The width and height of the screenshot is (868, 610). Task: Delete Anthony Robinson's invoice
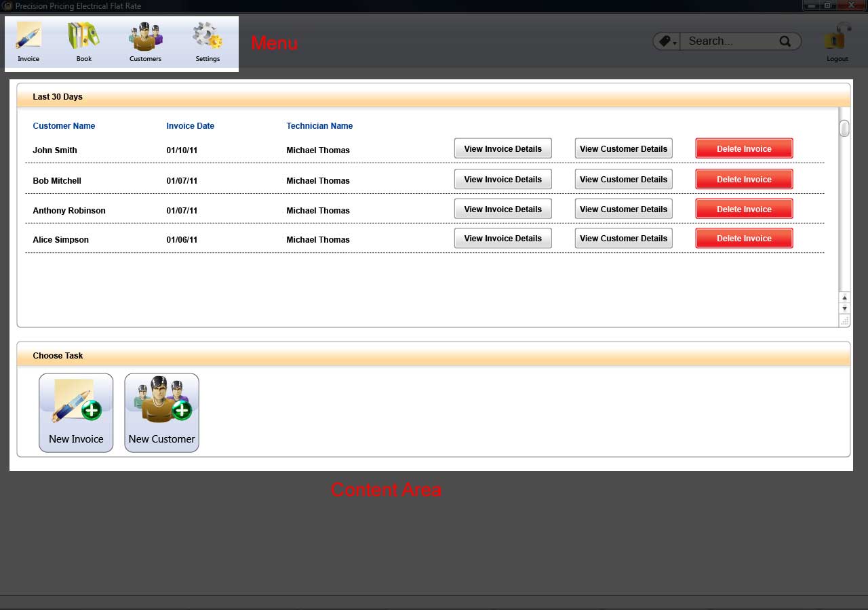(x=744, y=209)
